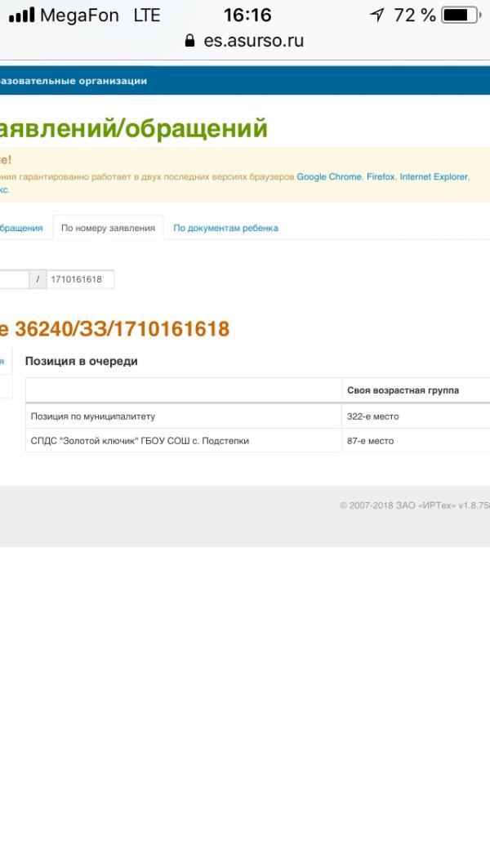The width and height of the screenshot is (490, 868).
Task: Tap the clock time in status bar
Action: pyautogui.click(x=247, y=16)
